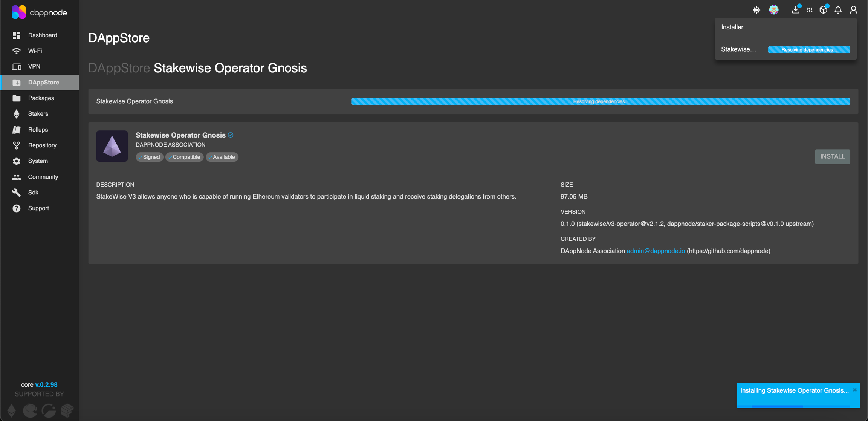Open the Stakers section
This screenshot has height=421, width=868.
38,114
